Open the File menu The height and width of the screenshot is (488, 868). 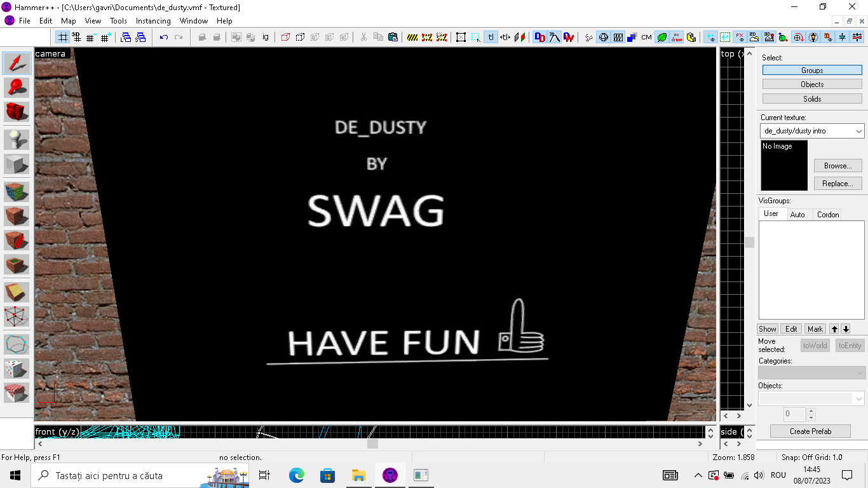25,21
